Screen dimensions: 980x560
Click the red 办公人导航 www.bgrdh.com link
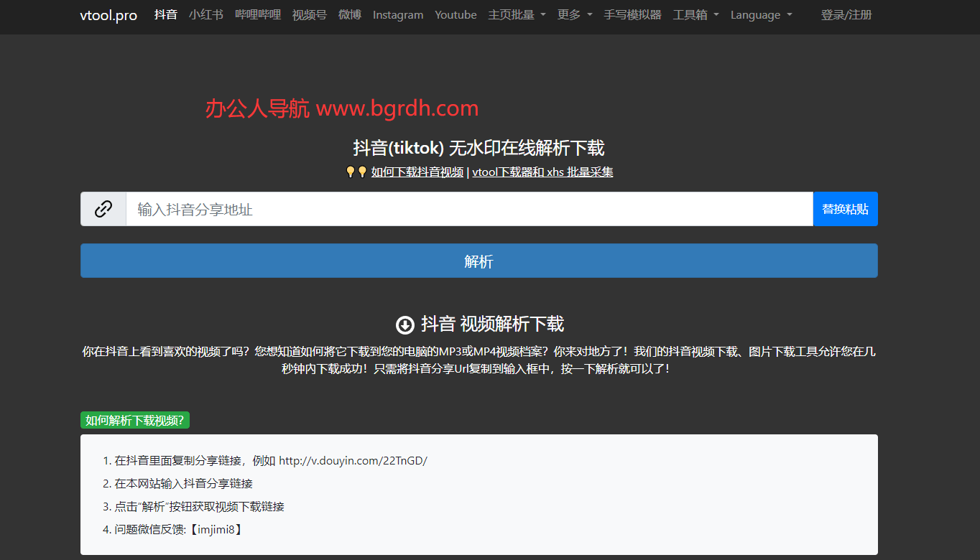point(341,108)
